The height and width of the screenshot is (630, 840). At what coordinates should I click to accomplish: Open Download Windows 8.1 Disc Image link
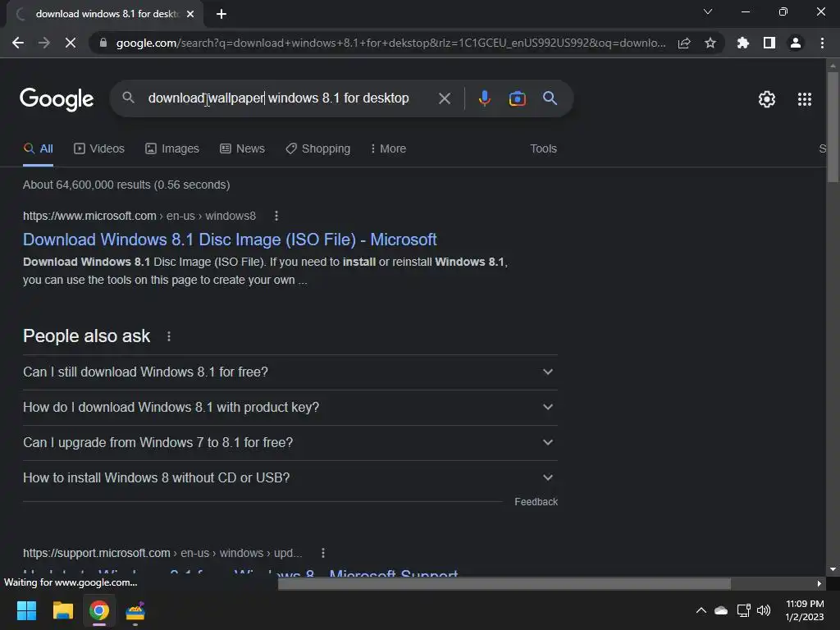coord(230,240)
